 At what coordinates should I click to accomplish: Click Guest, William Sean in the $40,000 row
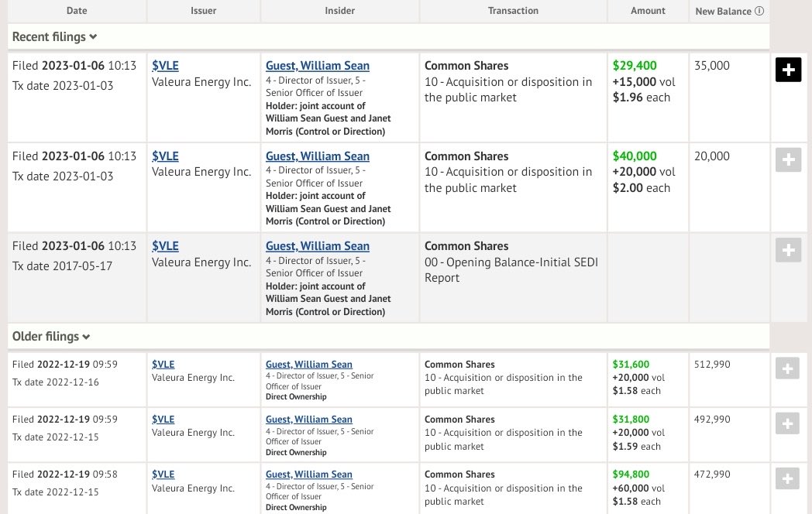[x=317, y=156]
